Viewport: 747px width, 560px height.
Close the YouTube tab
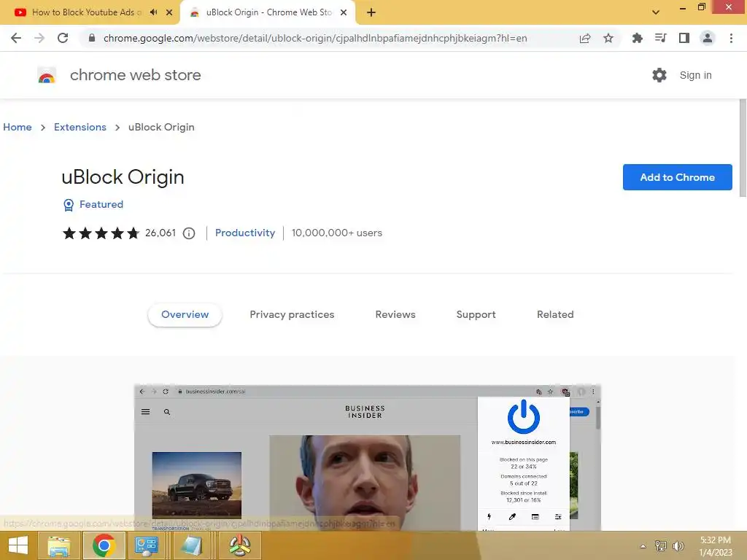point(169,12)
